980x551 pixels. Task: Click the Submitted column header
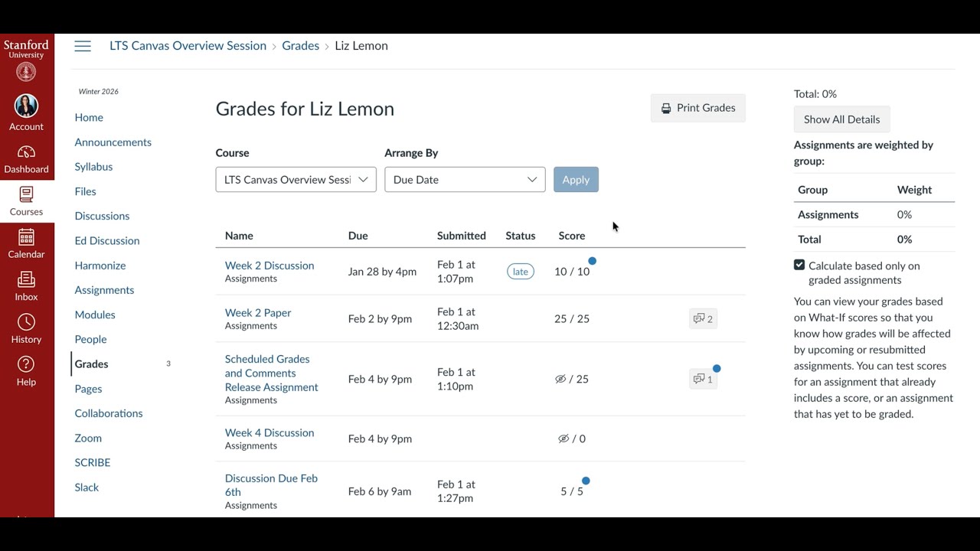(462, 236)
